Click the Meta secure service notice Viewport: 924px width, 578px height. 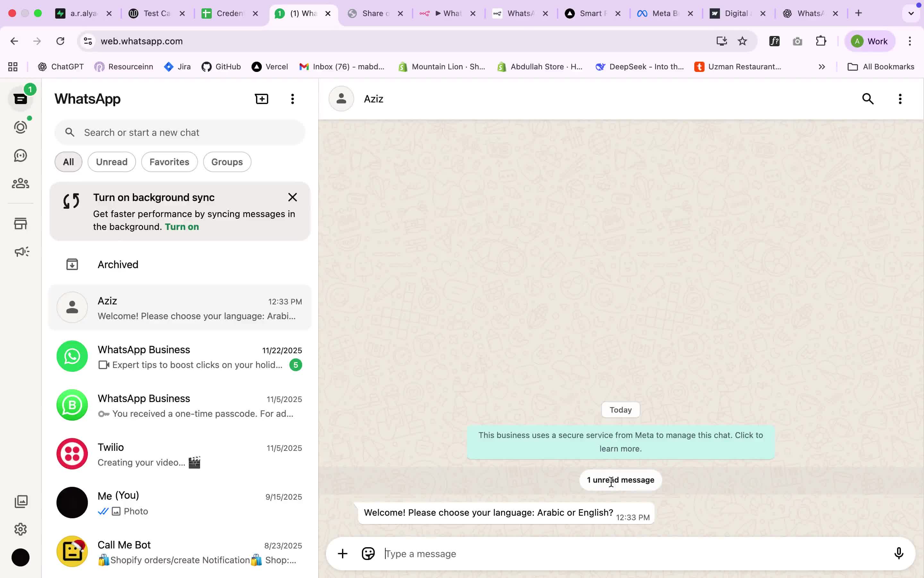click(620, 442)
